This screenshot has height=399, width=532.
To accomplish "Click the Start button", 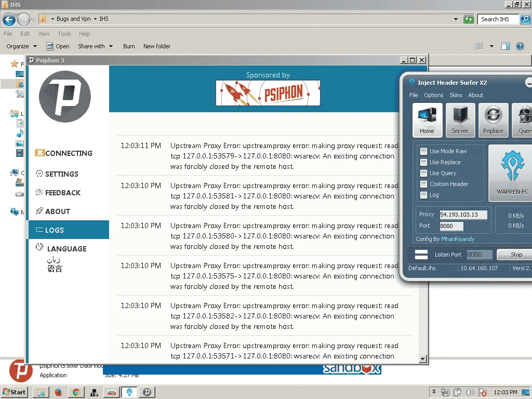I will click(14, 392).
